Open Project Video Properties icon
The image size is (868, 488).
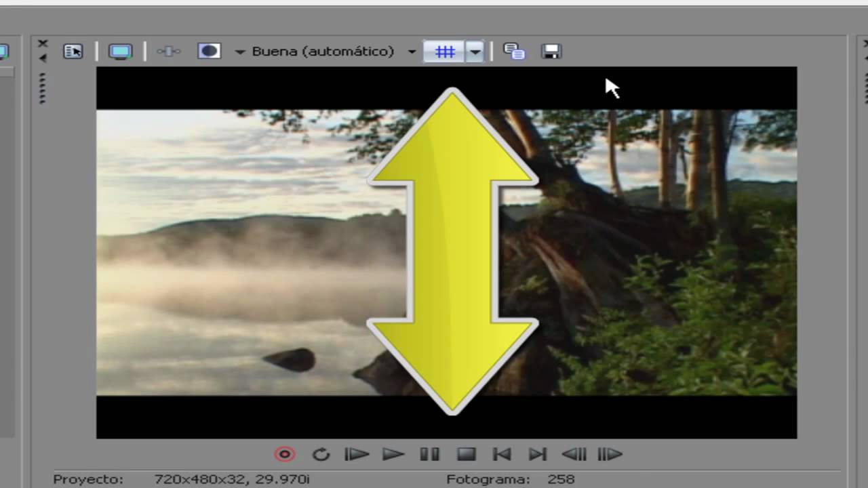point(73,52)
